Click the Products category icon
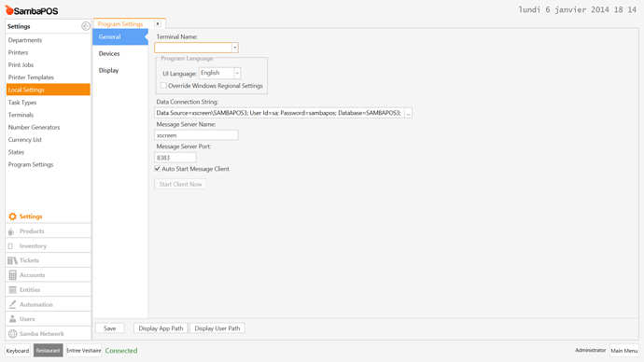The width and height of the screenshot is (644, 362). tap(11, 231)
